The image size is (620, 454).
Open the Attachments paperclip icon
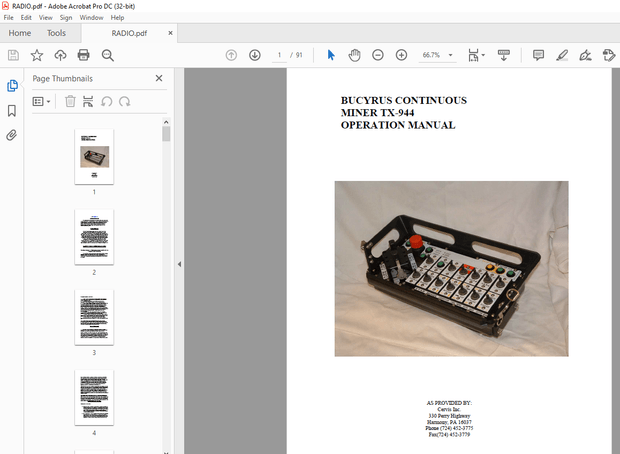point(12,135)
